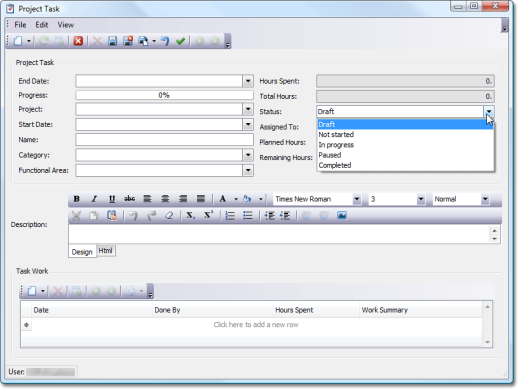The height and width of the screenshot is (389, 518).
Task: Open the End Date dropdown
Action: 248,81
